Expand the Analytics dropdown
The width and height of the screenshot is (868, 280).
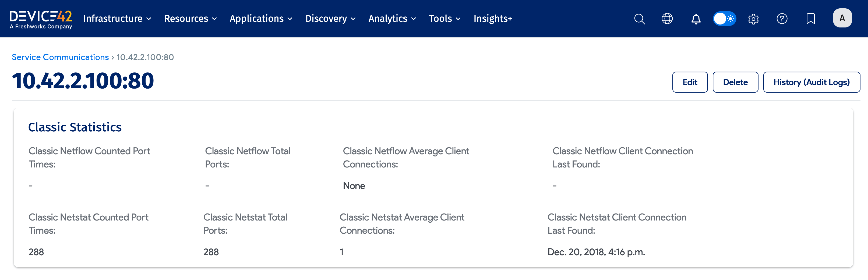pos(392,19)
